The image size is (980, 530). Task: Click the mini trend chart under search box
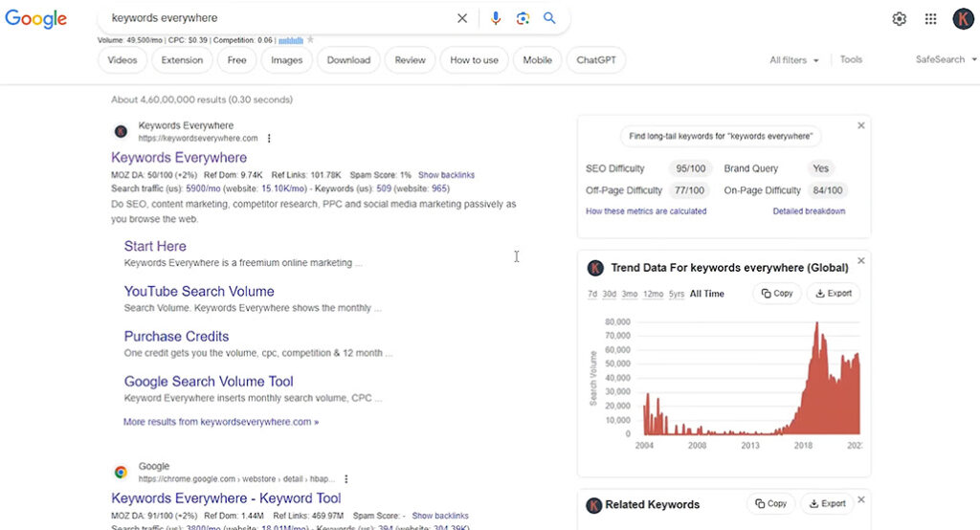291,40
